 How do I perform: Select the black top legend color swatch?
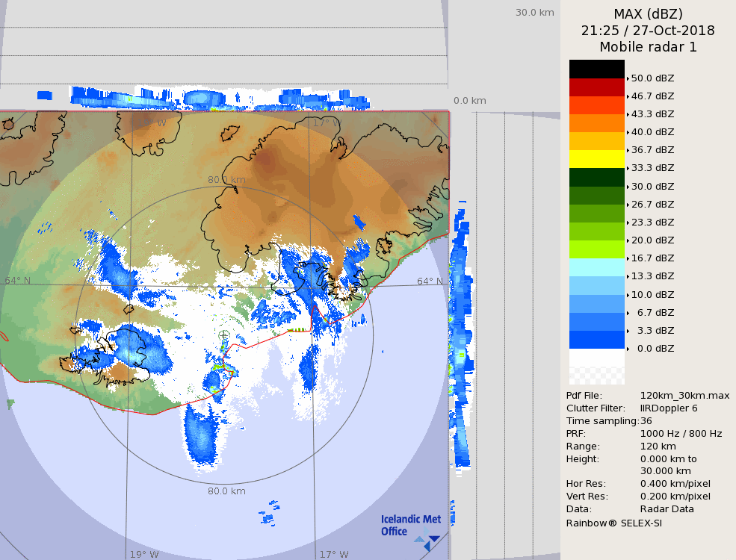click(x=596, y=69)
